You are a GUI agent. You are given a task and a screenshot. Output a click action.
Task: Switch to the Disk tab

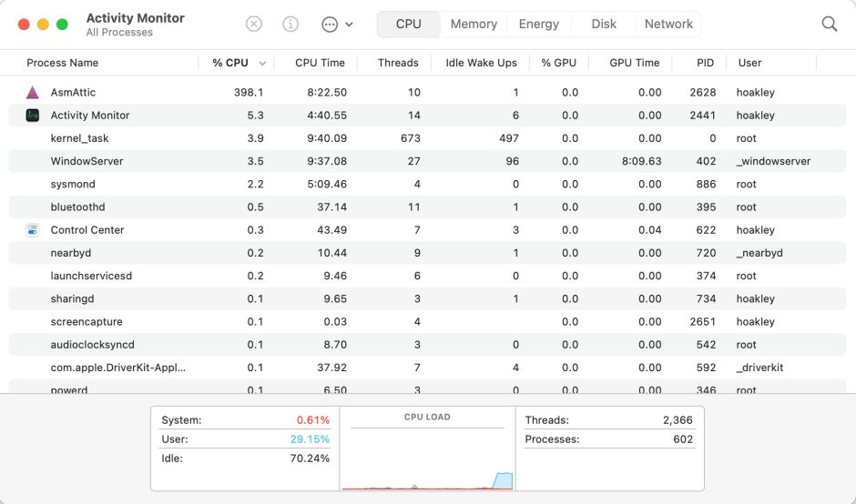click(604, 24)
